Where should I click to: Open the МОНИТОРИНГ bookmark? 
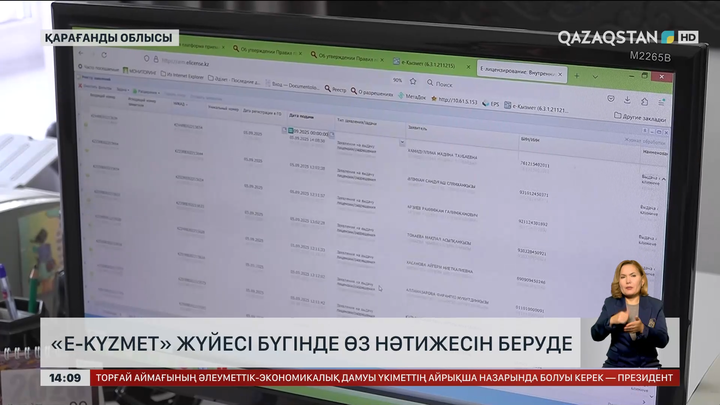click(139, 71)
